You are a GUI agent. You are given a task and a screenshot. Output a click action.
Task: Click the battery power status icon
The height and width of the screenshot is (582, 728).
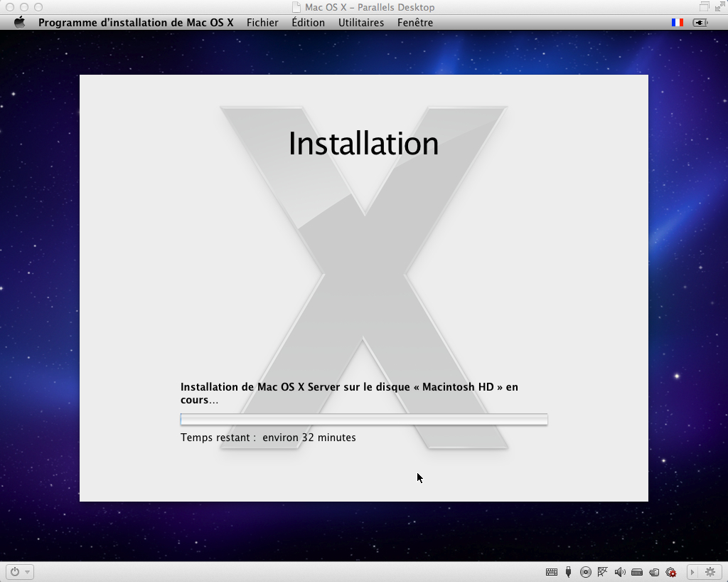tap(700, 22)
